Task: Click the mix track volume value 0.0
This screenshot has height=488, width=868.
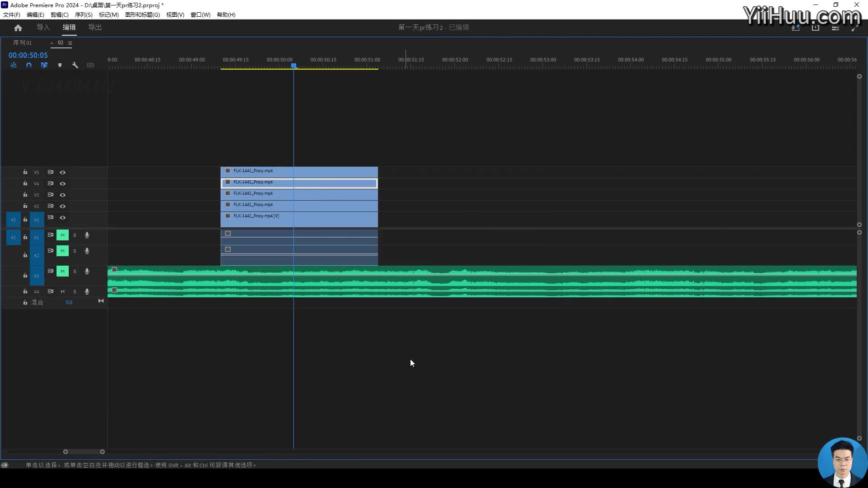Action: (x=69, y=302)
